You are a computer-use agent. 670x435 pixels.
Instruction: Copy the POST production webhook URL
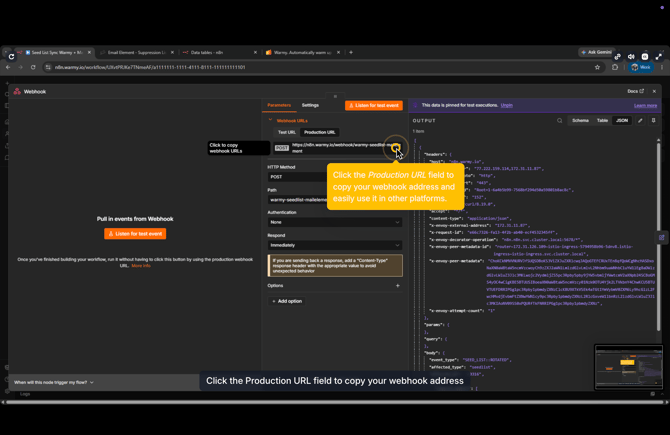(338, 148)
